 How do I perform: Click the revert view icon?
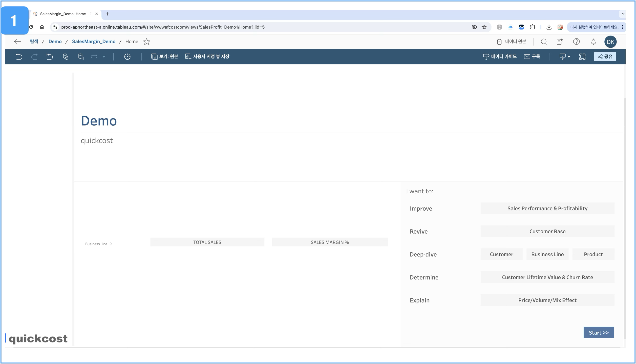coord(50,57)
